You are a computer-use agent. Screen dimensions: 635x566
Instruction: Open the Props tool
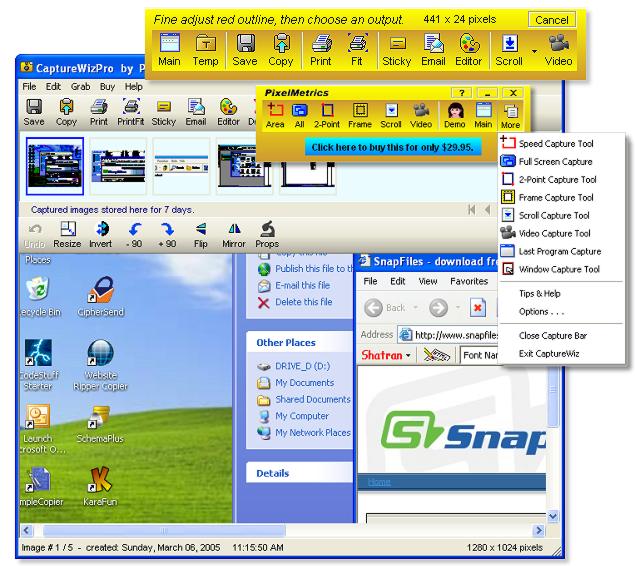(267, 234)
